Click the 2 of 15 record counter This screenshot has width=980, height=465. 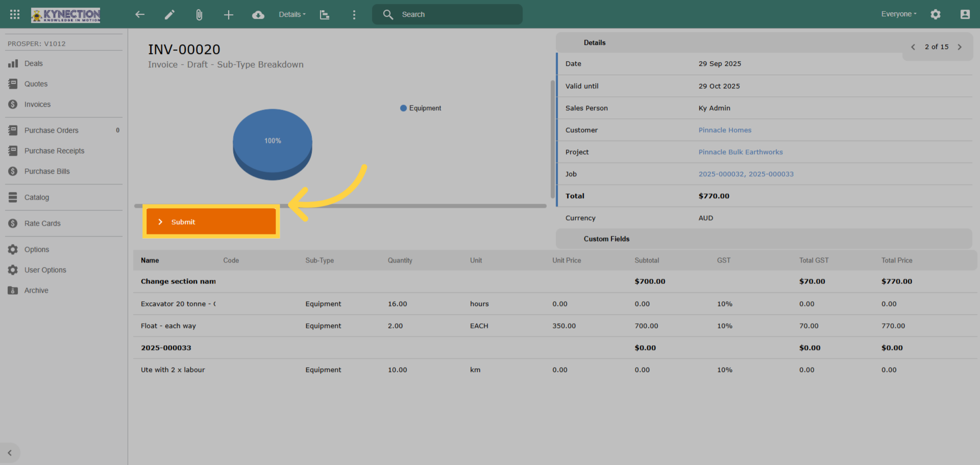pos(937,47)
